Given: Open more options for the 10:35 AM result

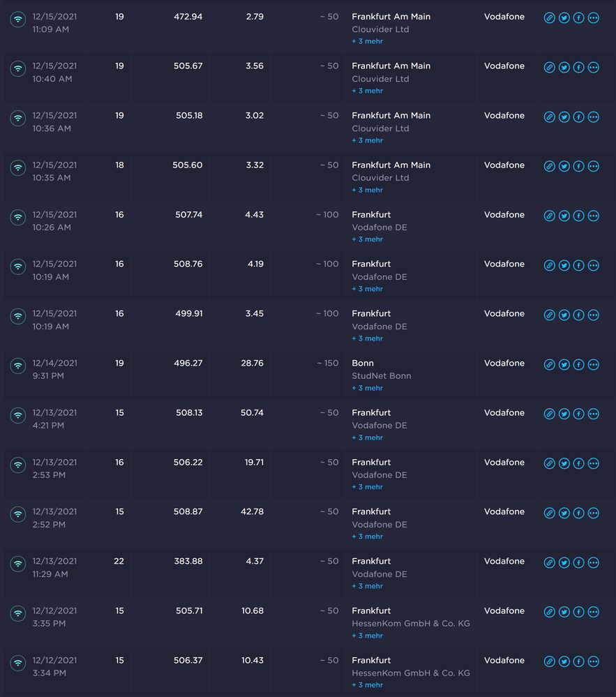Looking at the screenshot, I should pos(594,166).
